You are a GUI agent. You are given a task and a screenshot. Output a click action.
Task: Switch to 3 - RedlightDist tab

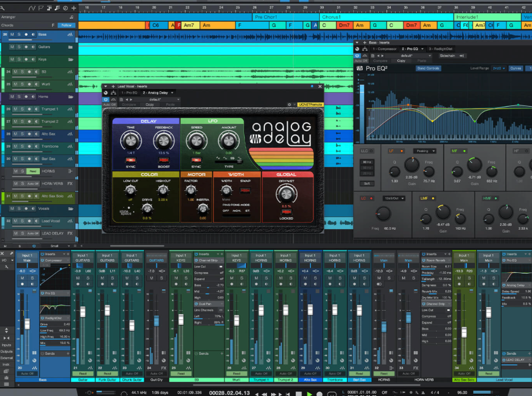point(440,49)
